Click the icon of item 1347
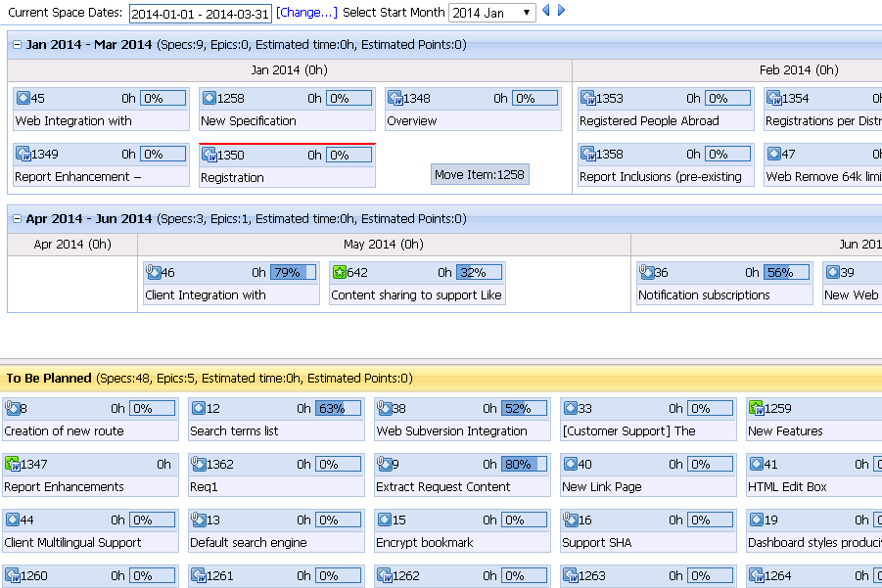Screen dimensions: 882x588 [12, 464]
